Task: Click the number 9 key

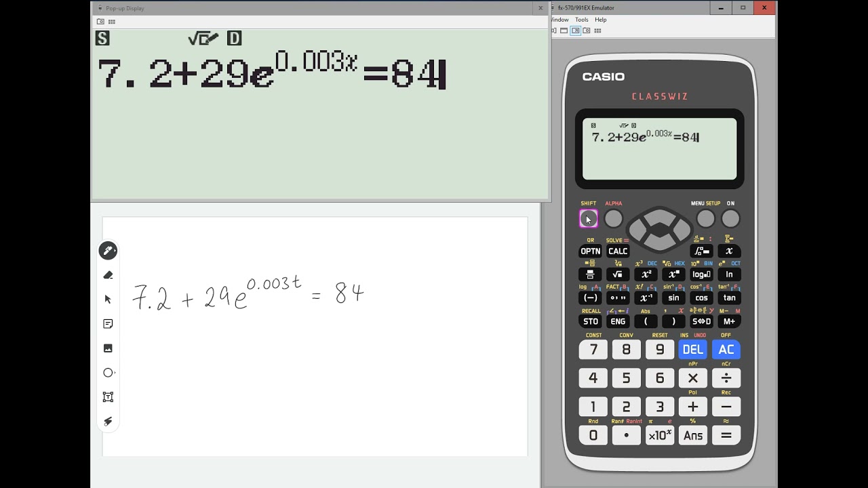Action: pos(660,350)
